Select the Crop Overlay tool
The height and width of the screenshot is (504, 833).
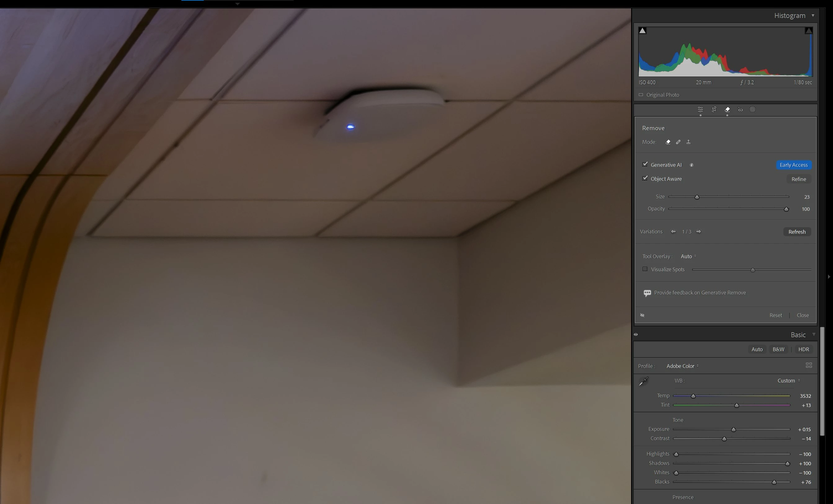(x=714, y=109)
